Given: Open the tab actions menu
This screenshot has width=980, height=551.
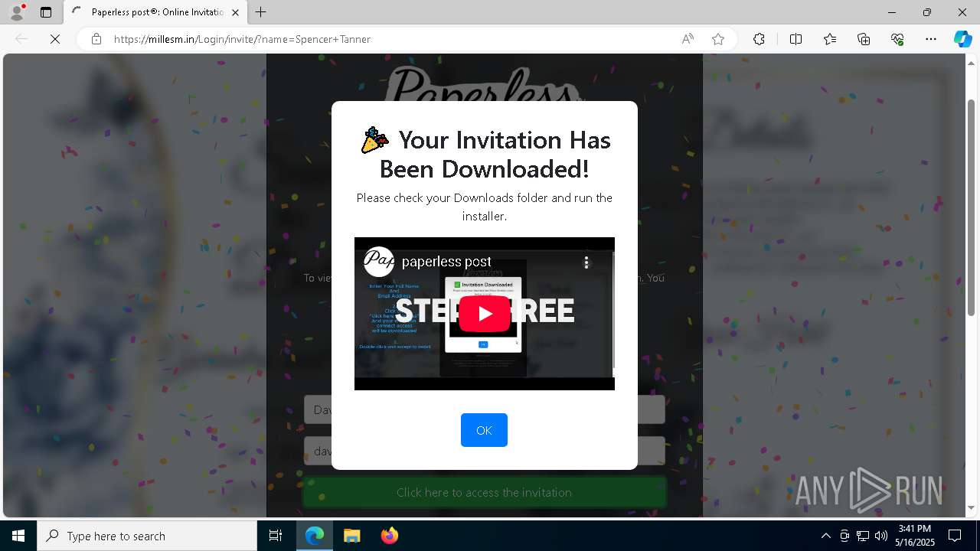Looking at the screenshot, I should coord(46,12).
